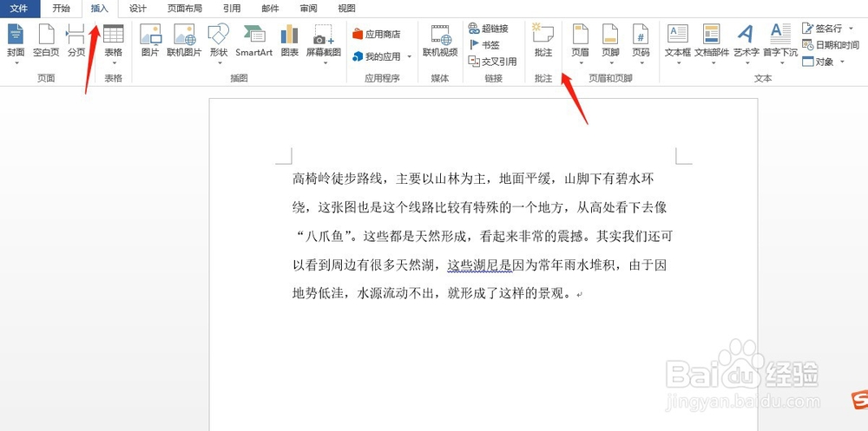Insert a text box (文本框)
This screenshot has height=431, width=868.
[678, 41]
